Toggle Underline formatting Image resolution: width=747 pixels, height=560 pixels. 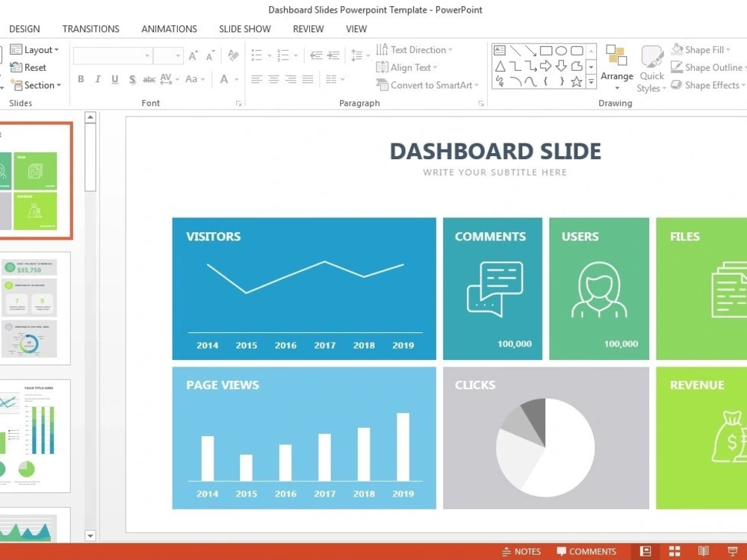click(x=115, y=79)
